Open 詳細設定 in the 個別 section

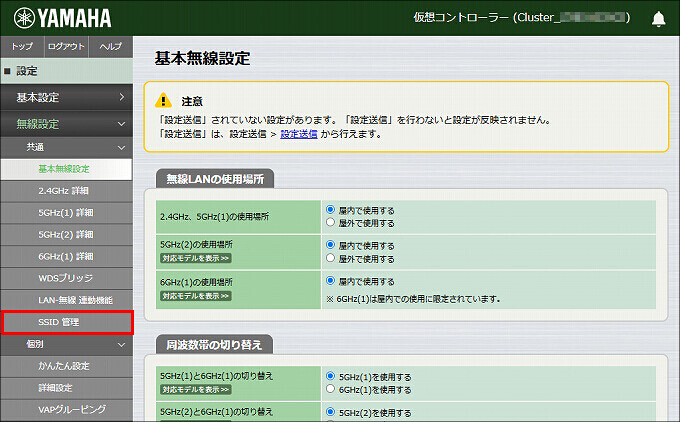tap(67, 388)
